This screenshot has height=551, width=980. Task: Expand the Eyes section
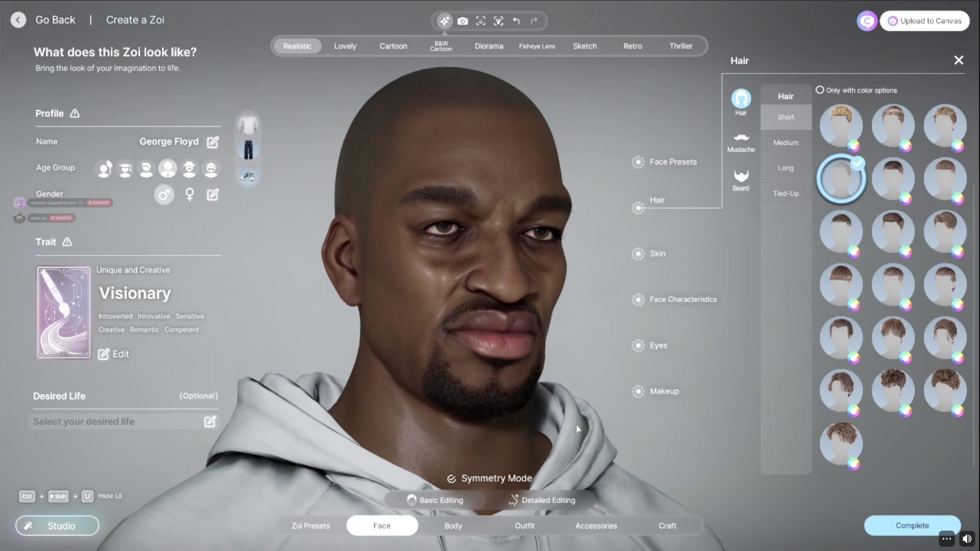pyautogui.click(x=650, y=345)
